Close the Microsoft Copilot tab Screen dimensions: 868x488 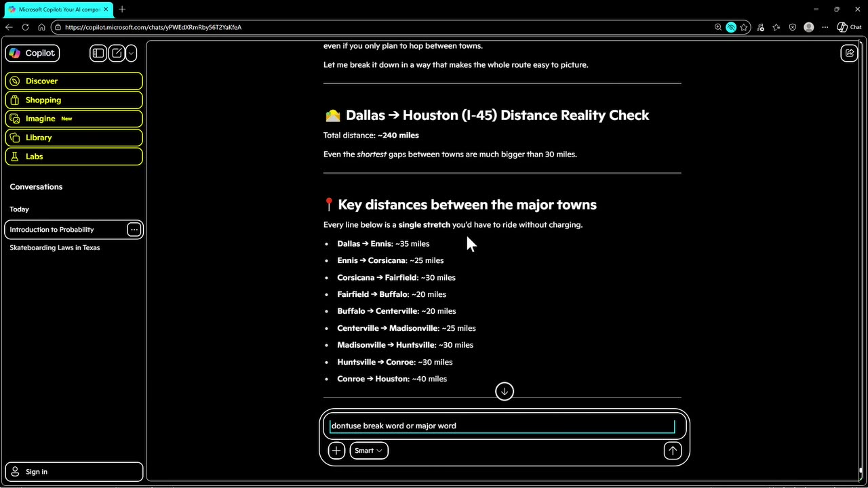pyautogui.click(x=106, y=9)
